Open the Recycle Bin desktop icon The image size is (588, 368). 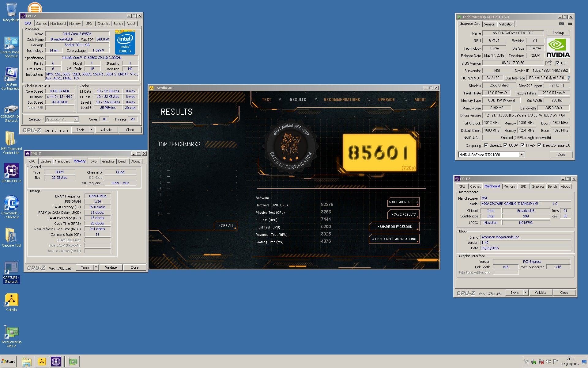coord(11,12)
